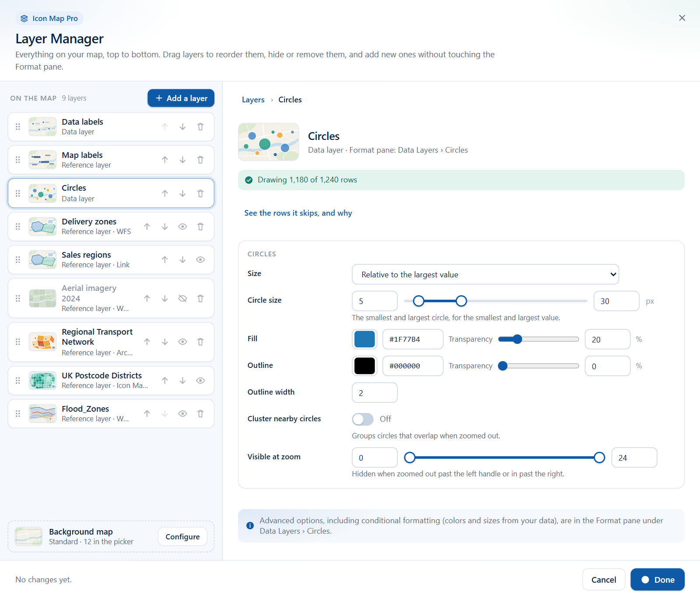The width and height of the screenshot is (700, 598).
Task: Open the Fill color swatch
Action: pos(364,339)
